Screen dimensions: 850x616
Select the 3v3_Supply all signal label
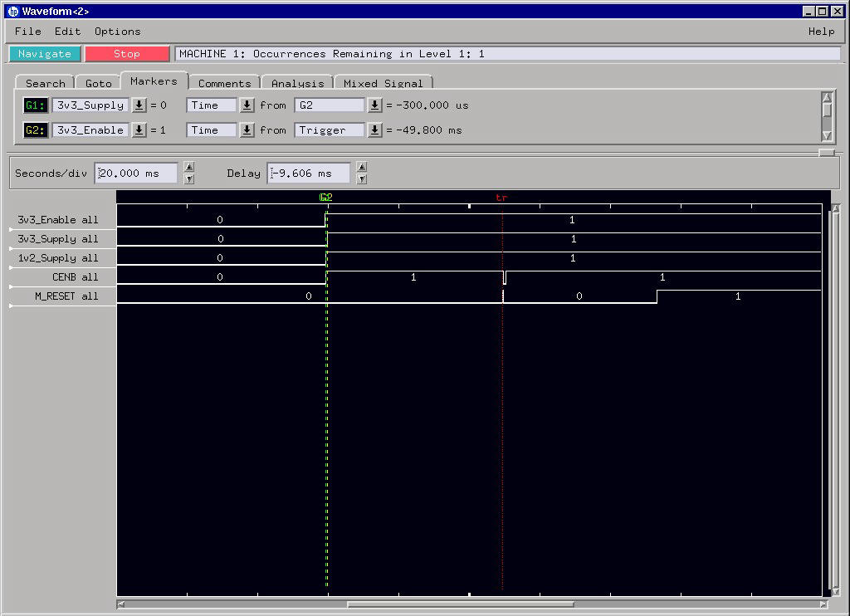click(x=58, y=238)
